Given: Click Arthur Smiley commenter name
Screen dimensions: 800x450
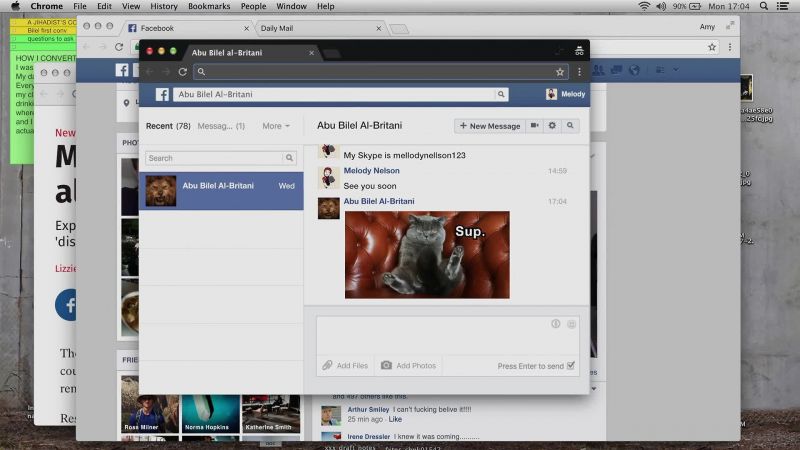Looking at the screenshot, I should 368,409.
